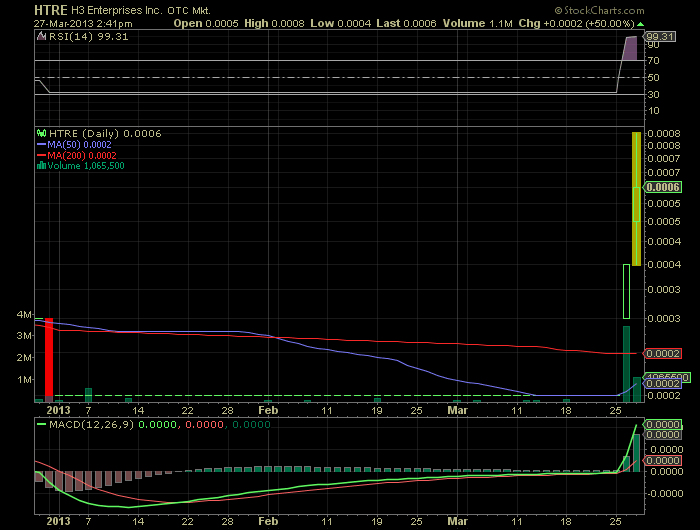Click the 4M label on volume axis
This screenshot has height=530, width=700.
(x=24, y=315)
